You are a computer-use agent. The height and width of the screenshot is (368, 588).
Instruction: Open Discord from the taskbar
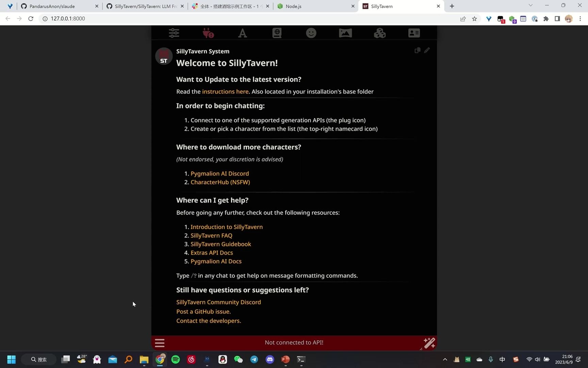270,359
